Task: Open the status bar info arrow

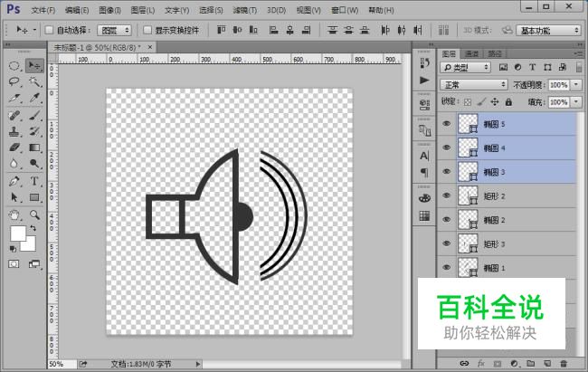Action: pos(198,364)
